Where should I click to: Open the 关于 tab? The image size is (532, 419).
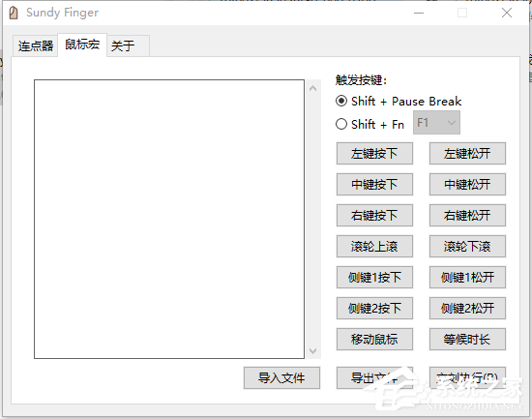pyautogui.click(x=128, y=45)
